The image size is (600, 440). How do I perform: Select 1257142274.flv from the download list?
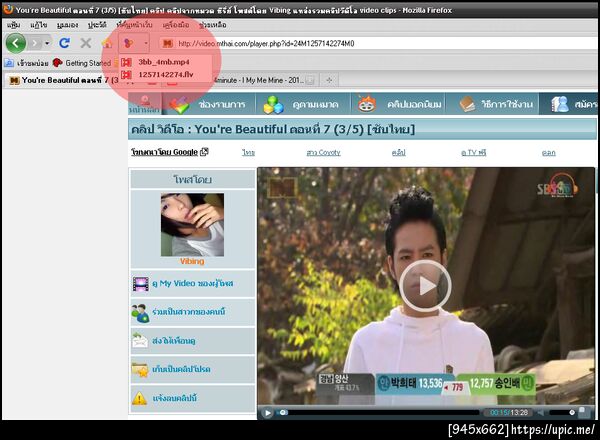click(x=166, y=75)
